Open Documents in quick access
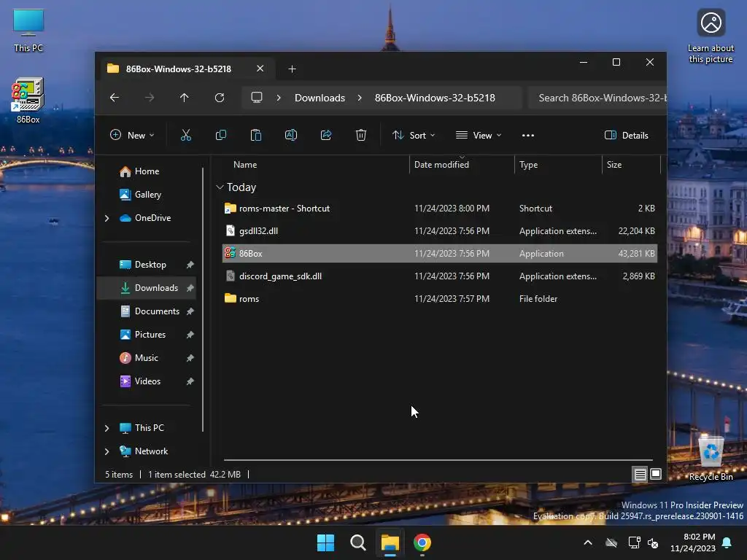The width and height of the screenshot is (747, 560). pos(158,311)
